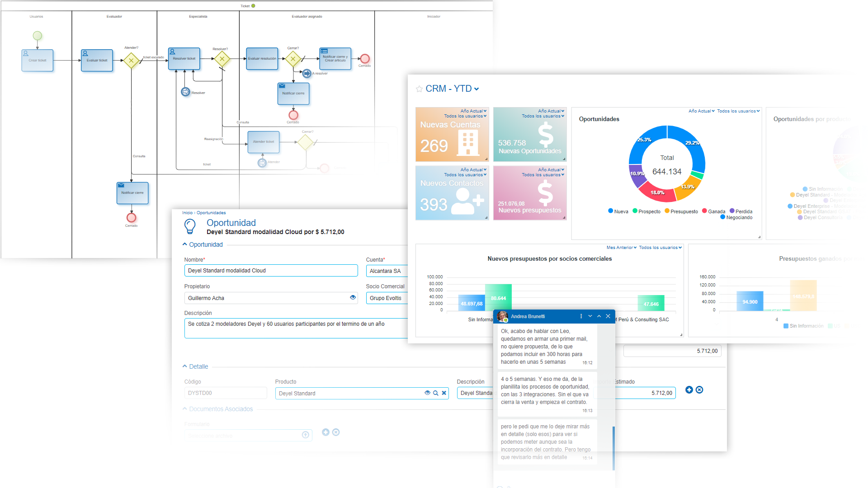Click the building icon in Nuevas Cuentas card
This screenshot has width=868, height=488.
point(468,143)
